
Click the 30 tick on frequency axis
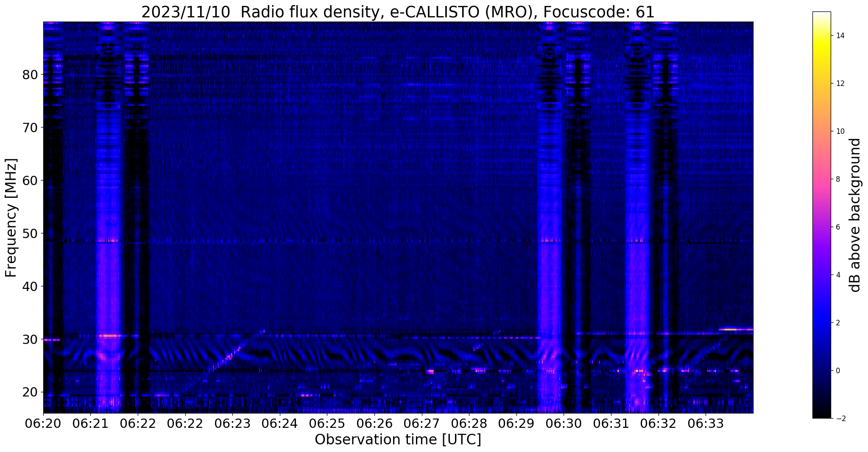30,340
